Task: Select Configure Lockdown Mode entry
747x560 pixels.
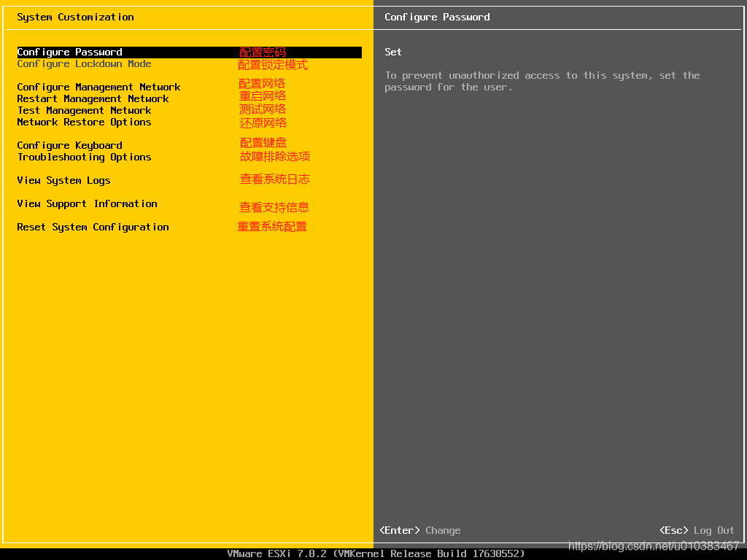Action: tap(84, 64)
